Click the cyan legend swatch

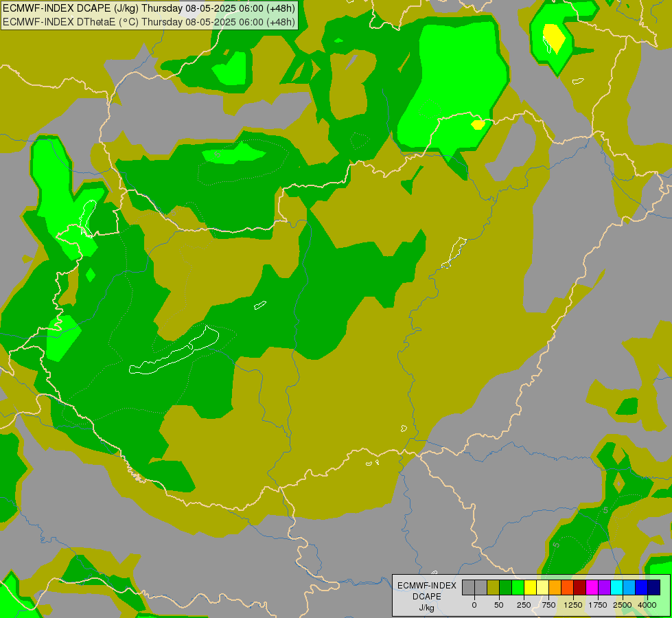[x=616, y=587]
